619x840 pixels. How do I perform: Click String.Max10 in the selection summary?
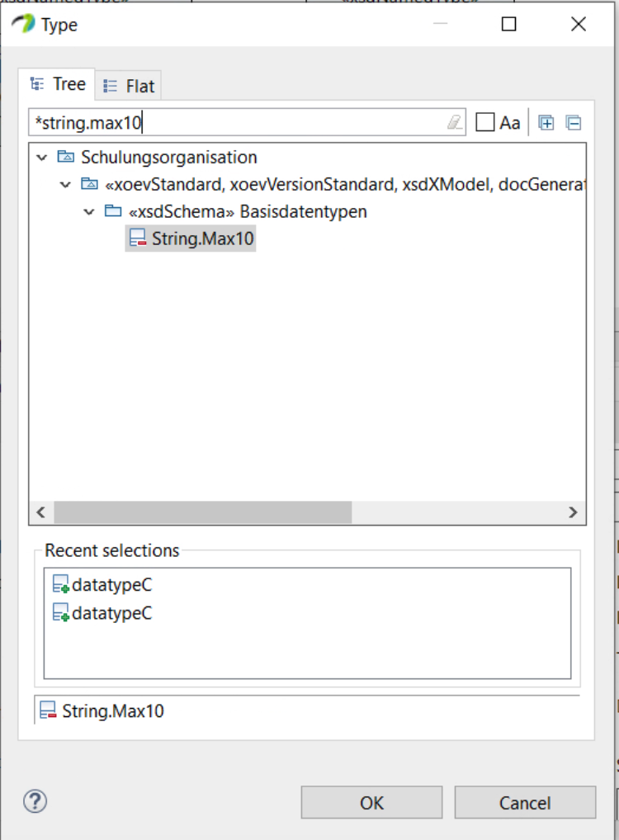(x=113, y=711)
